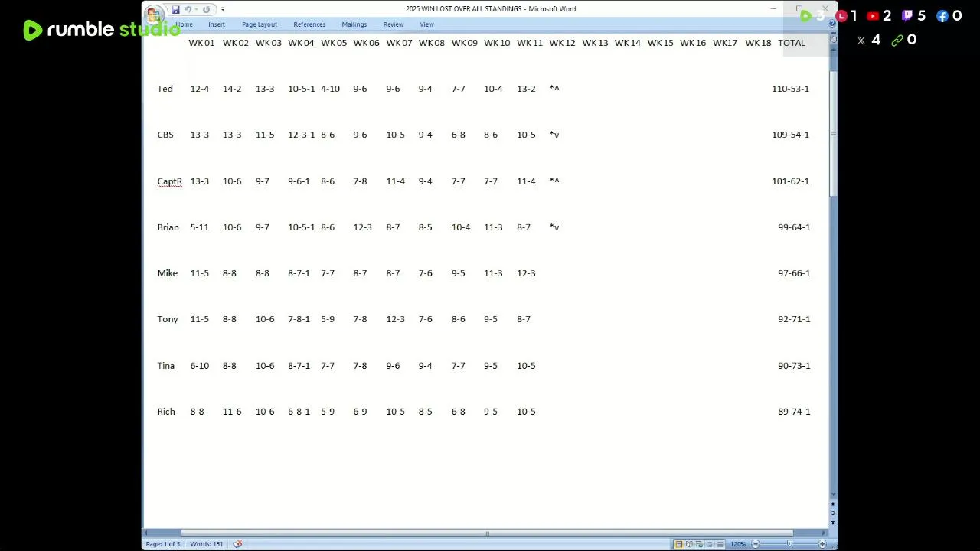Switch to the Page Layout tab
This screenshot has height=551, width=980.
(x=260, y=24)
